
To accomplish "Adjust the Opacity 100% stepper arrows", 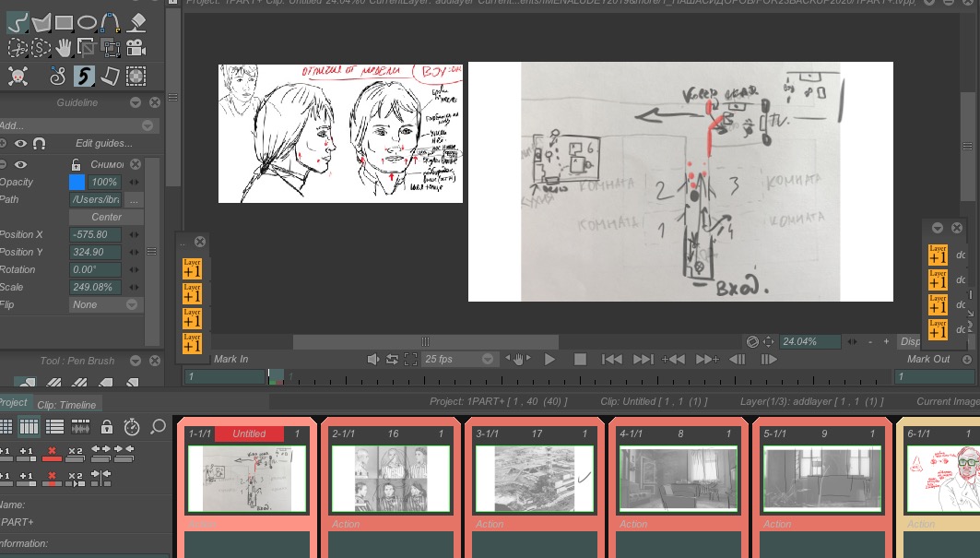I will [135, 182].
